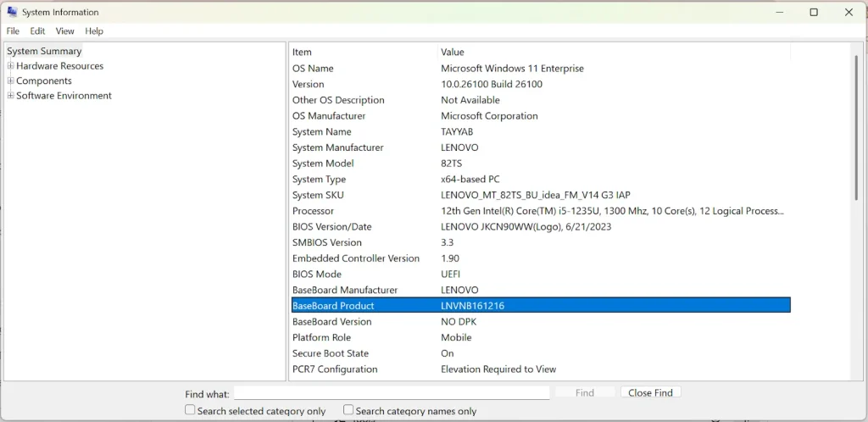The image size is (868, 422).
Task: Expand the Software Environment tree node
Action: (x=11, y=96)
